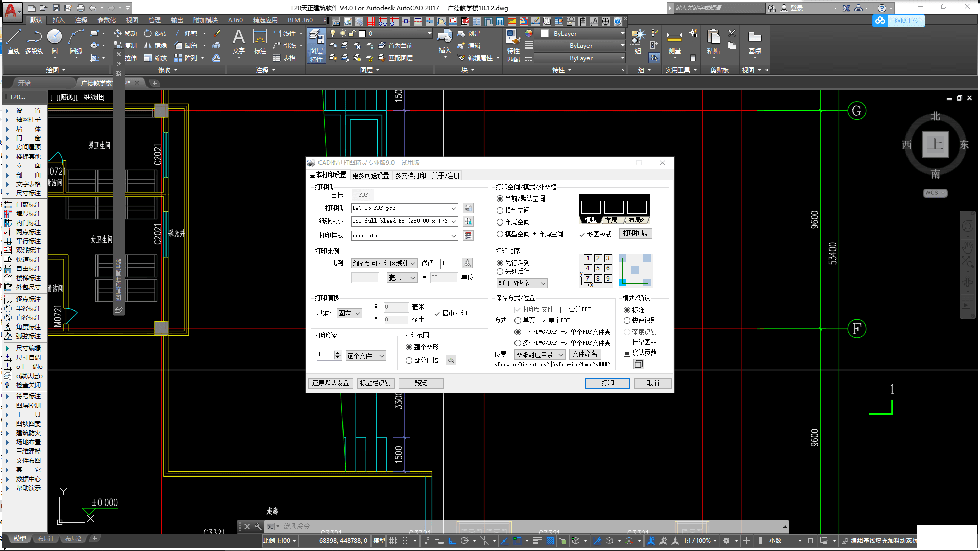Open the 关于/注册 tab
The width and height of the screenshot is (980, 551).
coord(446,176)
